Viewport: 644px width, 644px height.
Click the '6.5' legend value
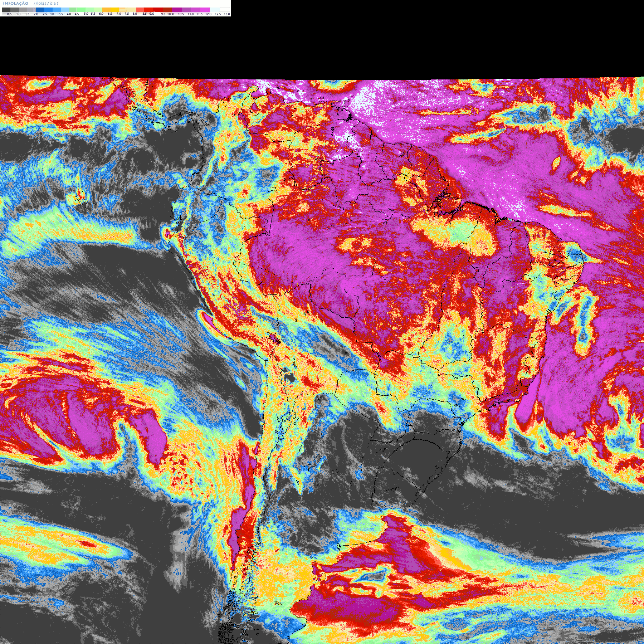110,14
